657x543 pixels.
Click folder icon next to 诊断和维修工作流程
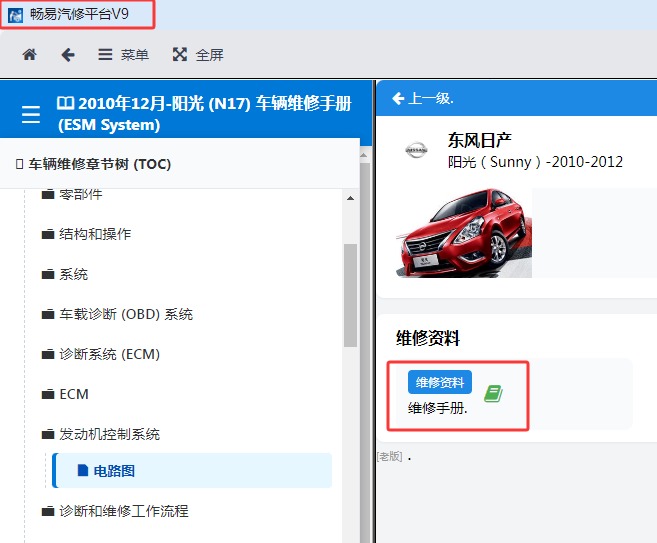[x=48, y=511]
